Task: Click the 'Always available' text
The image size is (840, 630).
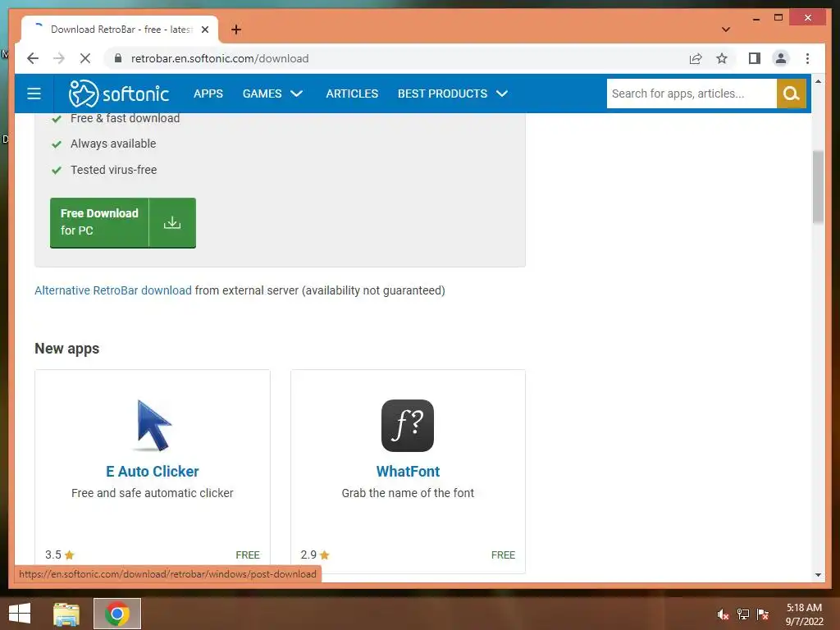Action: (x=113, y=144)
